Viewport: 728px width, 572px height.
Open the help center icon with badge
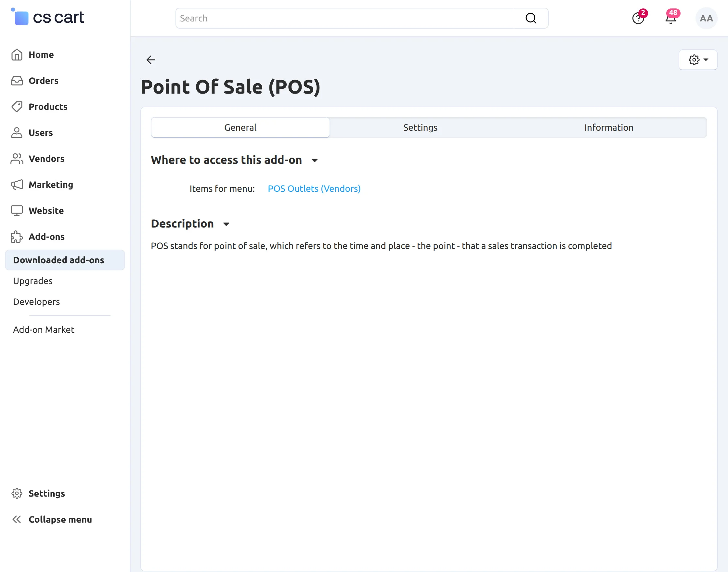pyautogui.click(x=638, y=19)
